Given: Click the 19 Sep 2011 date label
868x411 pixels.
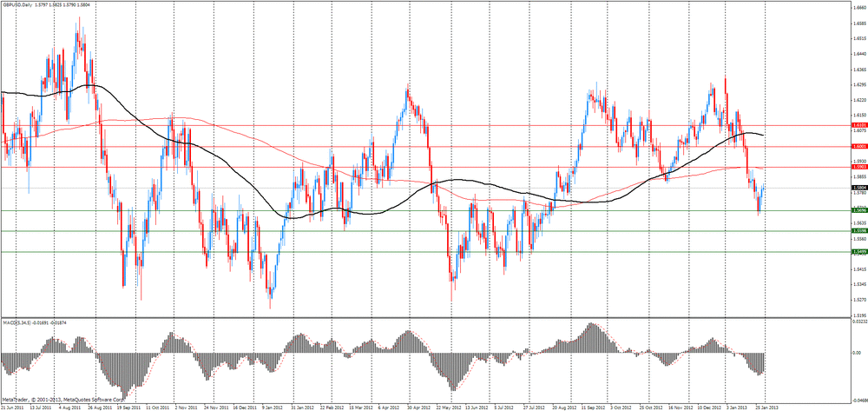Looking at the screenshot, I should [x=128, y=407].
